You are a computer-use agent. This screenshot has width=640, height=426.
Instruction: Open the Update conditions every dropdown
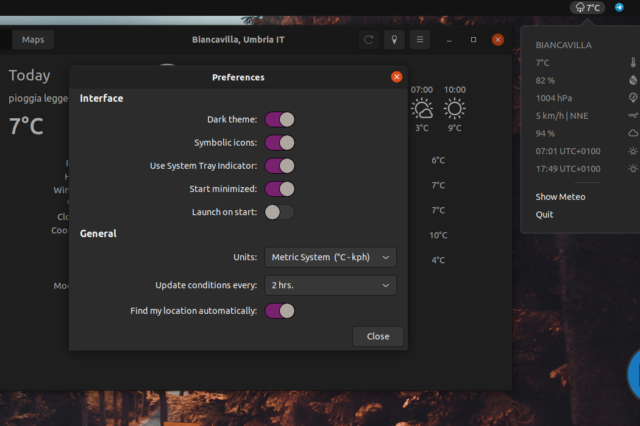pyautogui.click(x=330, y=285)
